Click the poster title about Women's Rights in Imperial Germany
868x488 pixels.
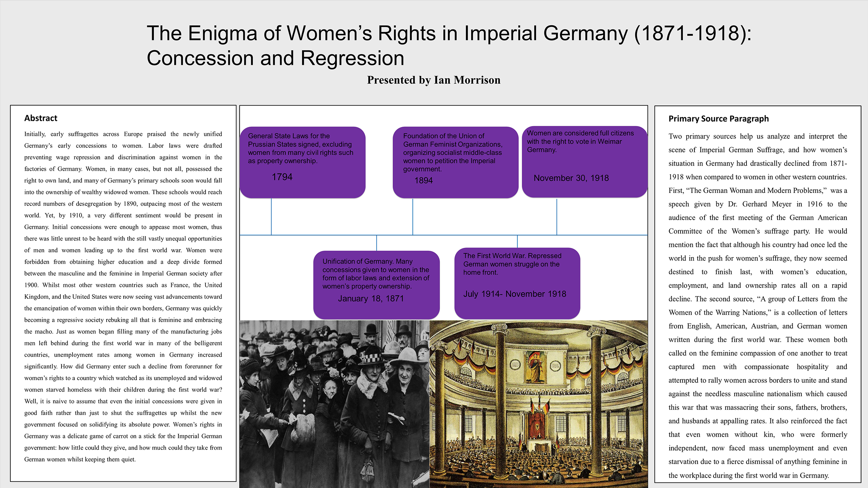tap(449, 45)
